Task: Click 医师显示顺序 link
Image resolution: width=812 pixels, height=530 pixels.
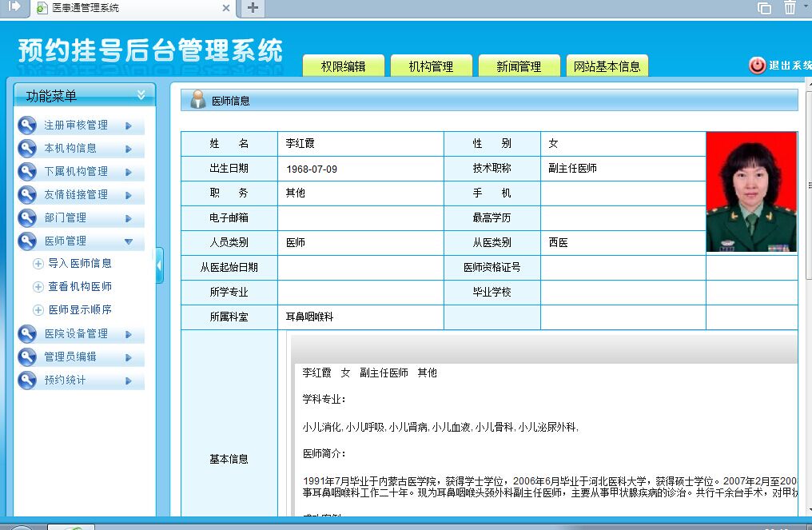Action: tap(80, 310)
